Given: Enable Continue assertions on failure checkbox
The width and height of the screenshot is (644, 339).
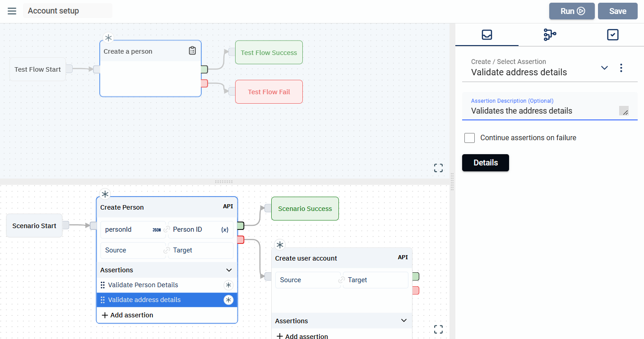Looking at the screenshot, I should 470,138.
